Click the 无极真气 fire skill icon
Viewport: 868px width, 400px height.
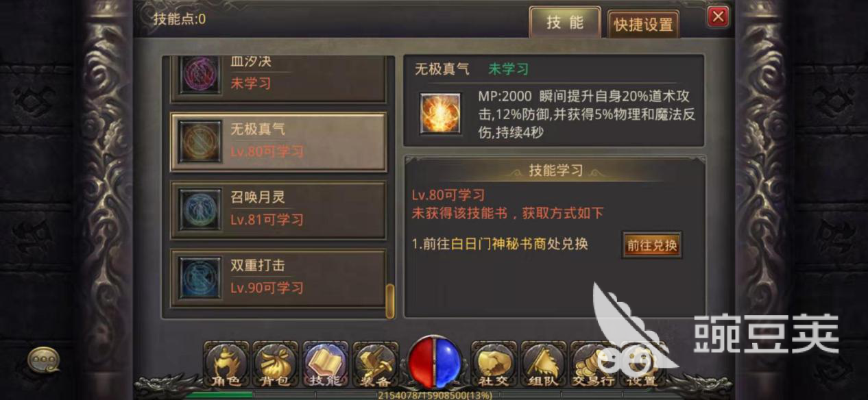[x=442, y=113]
